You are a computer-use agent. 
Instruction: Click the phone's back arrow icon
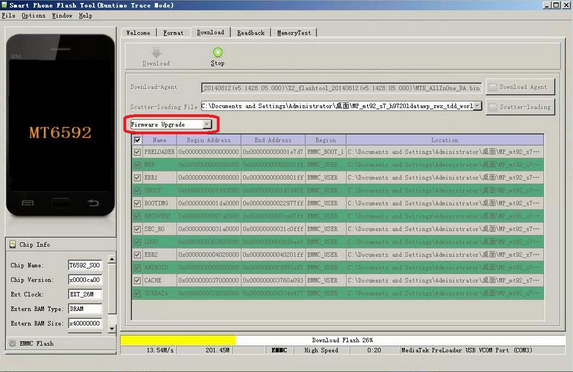[93, 203]
